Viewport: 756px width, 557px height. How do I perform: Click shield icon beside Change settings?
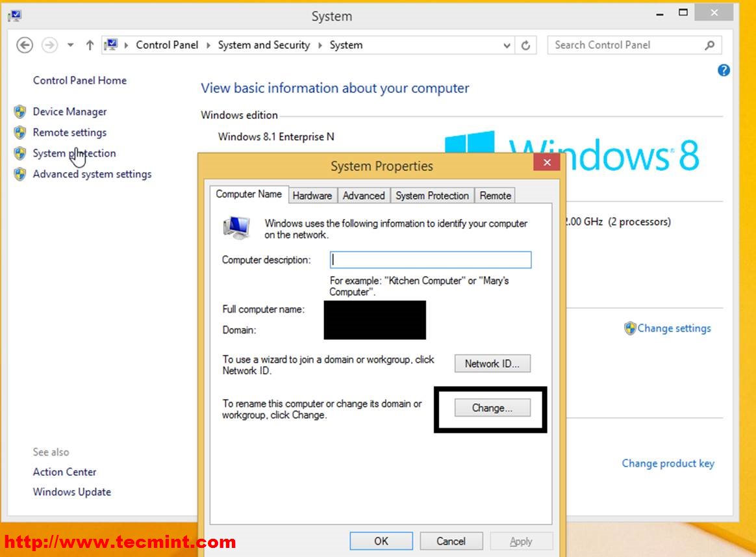tap(630, 328)
